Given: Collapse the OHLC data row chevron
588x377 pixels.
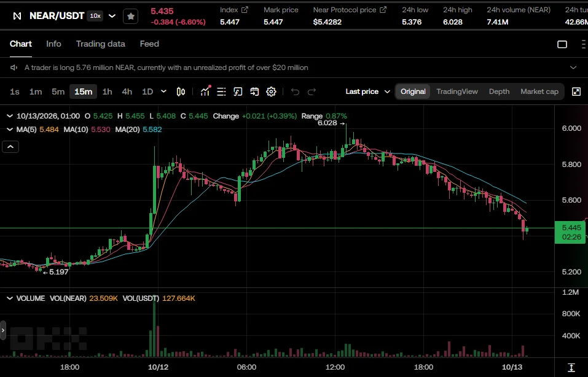Looking at the screenshot, I should coord(10,116).
